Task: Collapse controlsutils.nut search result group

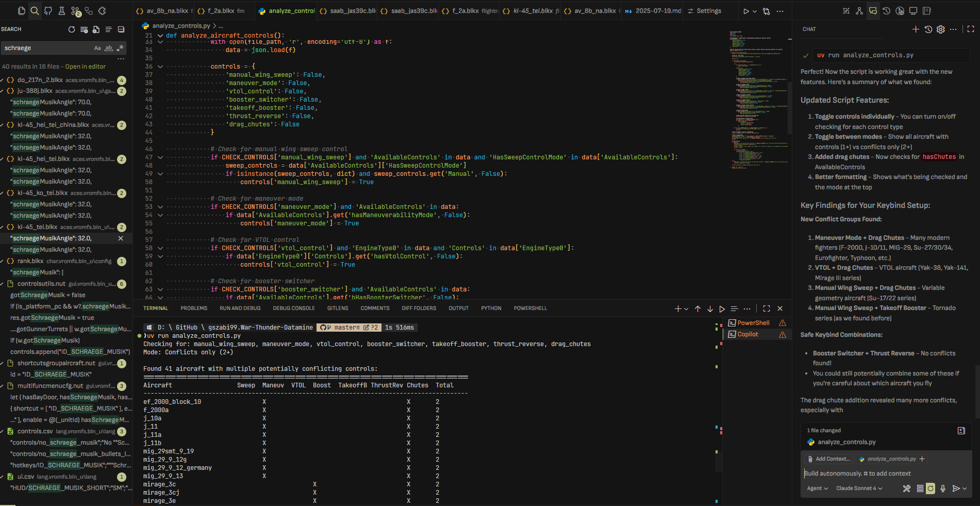Action: [3, 284]
